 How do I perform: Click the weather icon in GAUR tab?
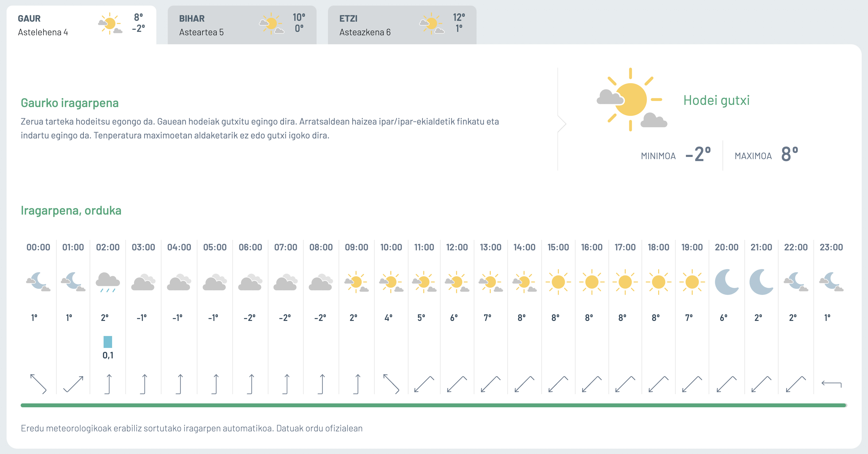(x=110, y=24)
